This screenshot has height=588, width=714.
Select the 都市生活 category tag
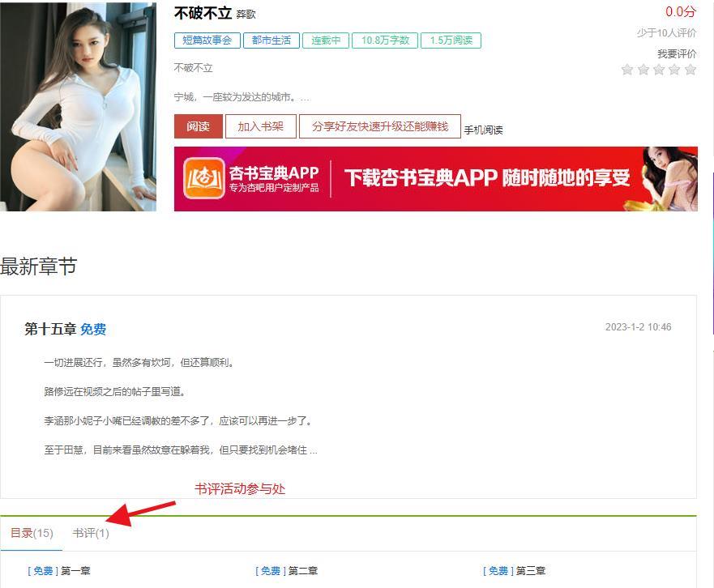[271, 40]
